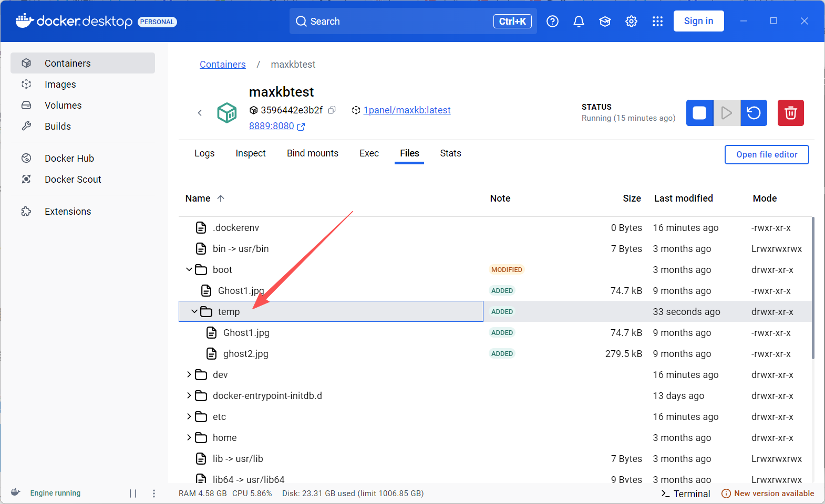This screenshot has height=504, width=825.
Task: Go back with the left chevron
Action: 200,113
